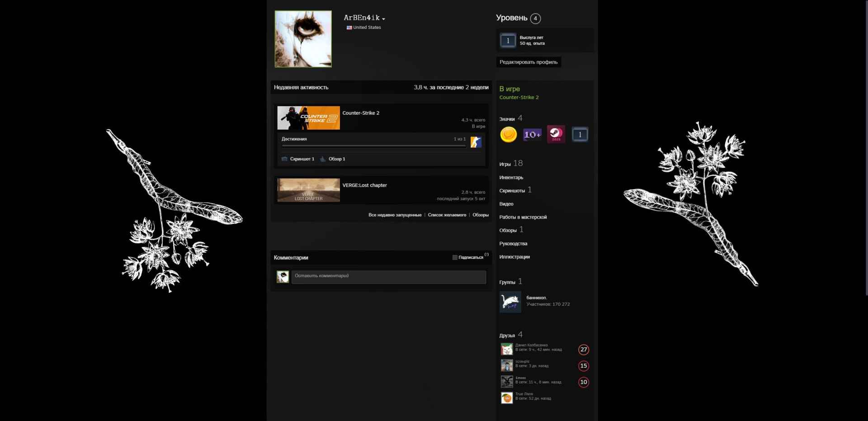Click the VERGE Lost Chapter thumbnail
This screenshot has width=868, height=421.
(308, 190)
